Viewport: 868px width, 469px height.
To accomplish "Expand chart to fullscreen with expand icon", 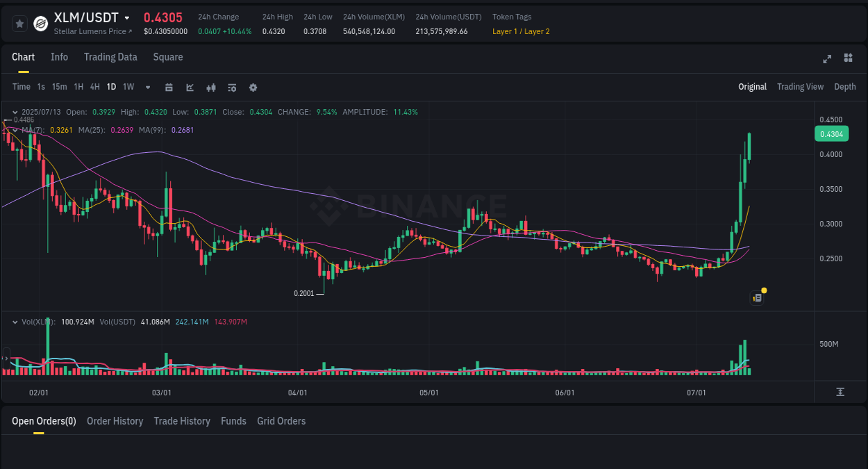I will (x=827, y=59).
